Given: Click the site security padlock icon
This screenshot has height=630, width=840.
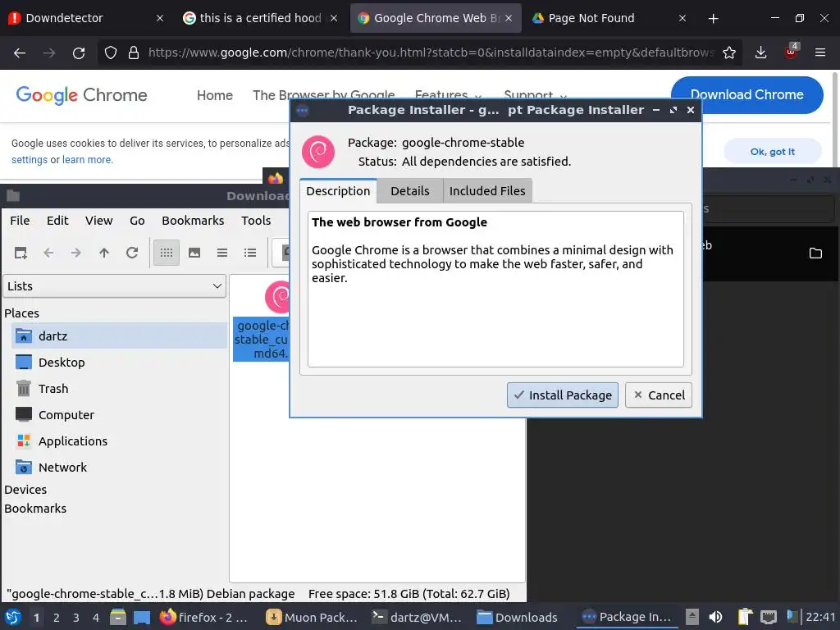Looking at the screenshot, I should pos(134,52).
